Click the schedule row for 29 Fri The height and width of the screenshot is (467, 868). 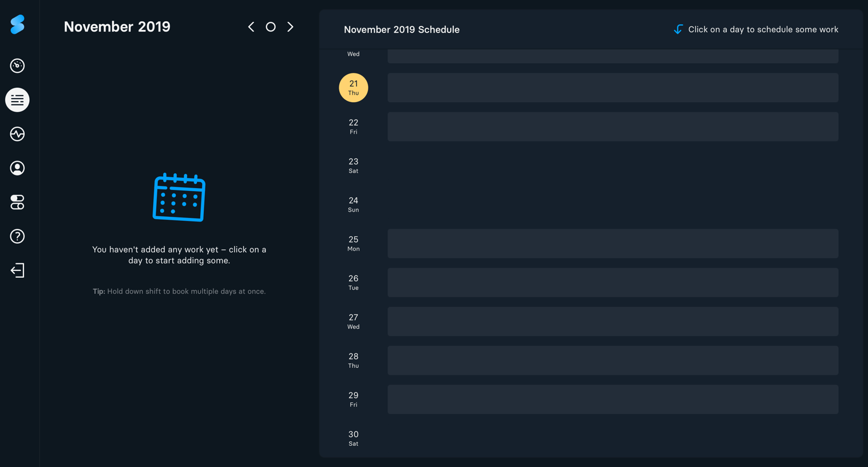coord(613,400)
